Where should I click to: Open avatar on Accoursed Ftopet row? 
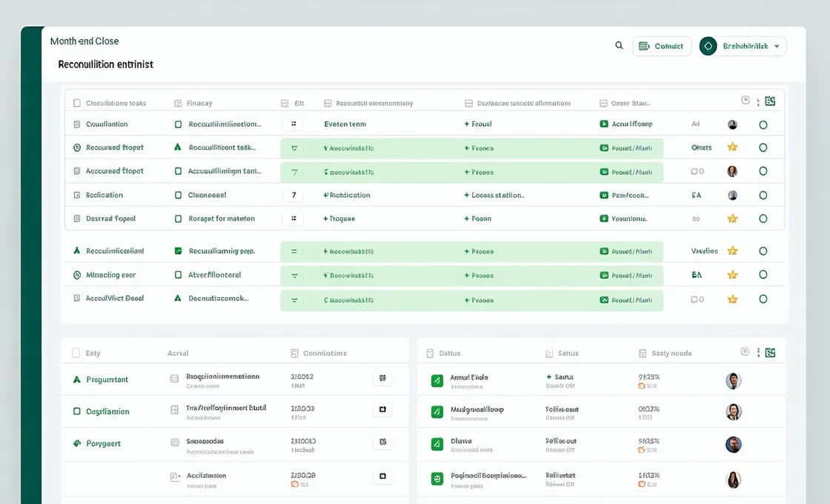pos(733,171)
